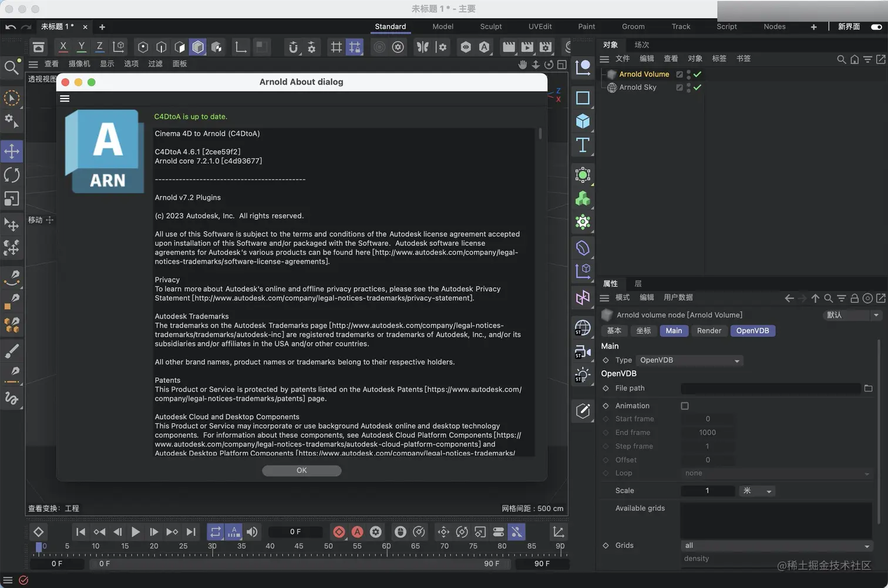Open the 标签 menu in Object Manager
888x588 pixels.
719,59
